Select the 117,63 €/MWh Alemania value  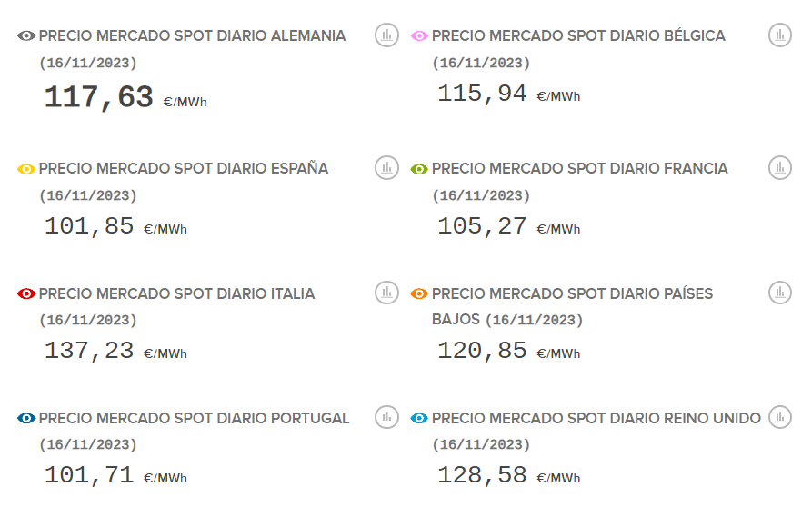click(99, 98)
